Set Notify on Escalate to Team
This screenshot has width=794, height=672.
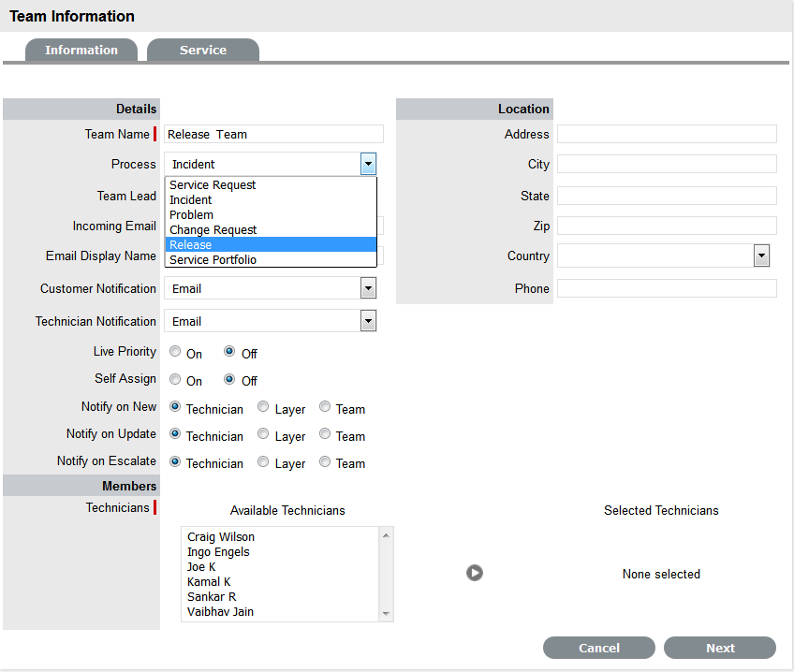point(325,462)
